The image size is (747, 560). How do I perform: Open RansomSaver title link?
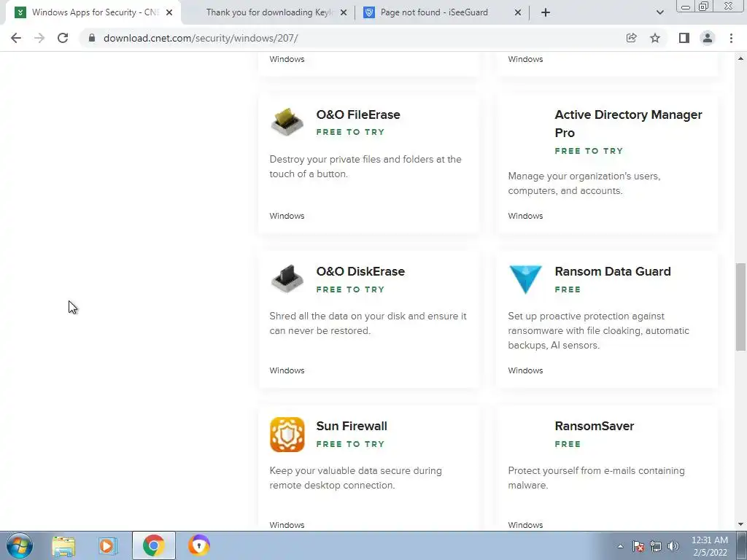tap(594, 426)
